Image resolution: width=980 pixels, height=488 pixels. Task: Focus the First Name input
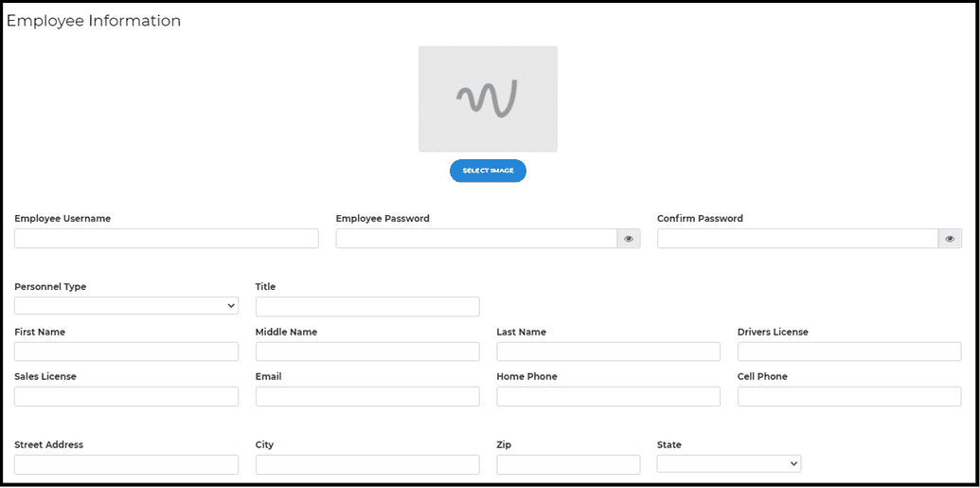coord(126,352)
